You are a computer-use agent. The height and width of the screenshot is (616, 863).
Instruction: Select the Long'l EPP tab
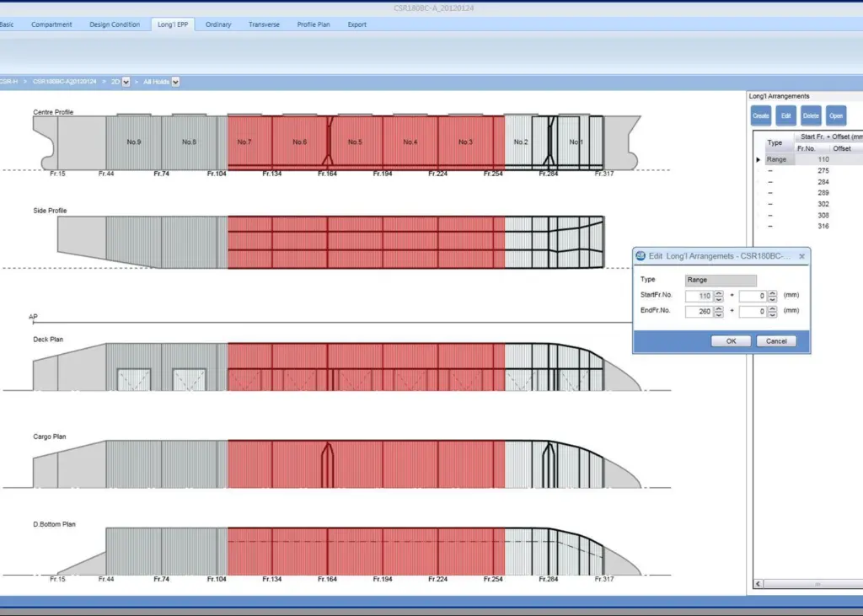coord(173,24)
